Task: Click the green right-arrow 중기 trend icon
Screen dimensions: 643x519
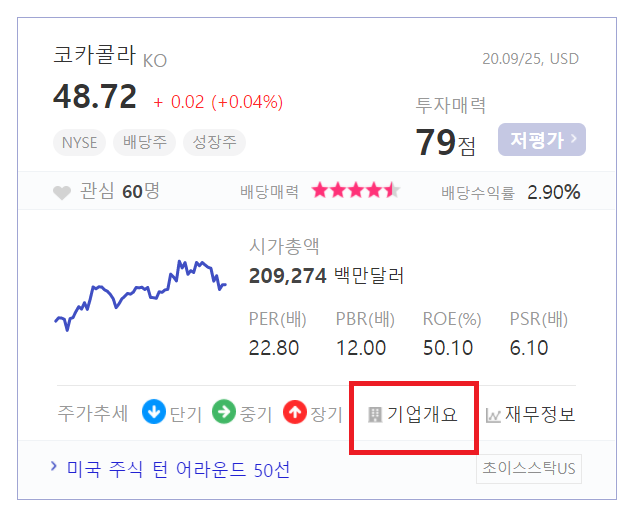Action: pos(224,412)
